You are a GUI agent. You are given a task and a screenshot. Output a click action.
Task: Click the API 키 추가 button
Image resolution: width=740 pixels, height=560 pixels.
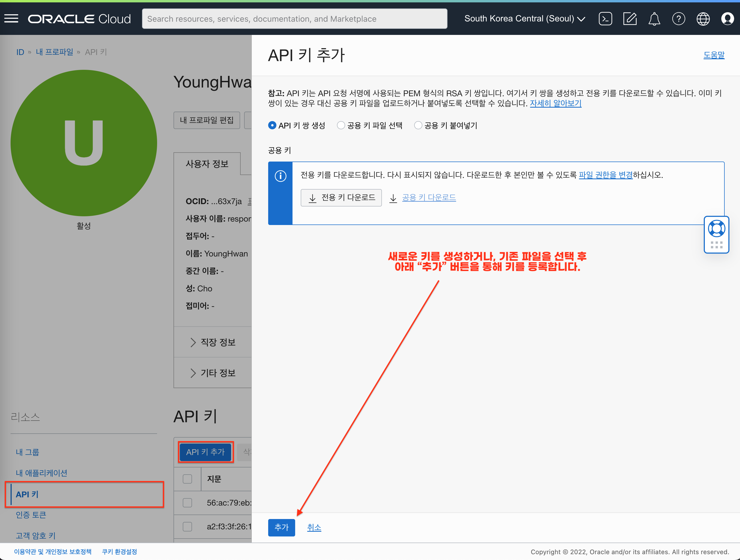click(x=205, y=452)
